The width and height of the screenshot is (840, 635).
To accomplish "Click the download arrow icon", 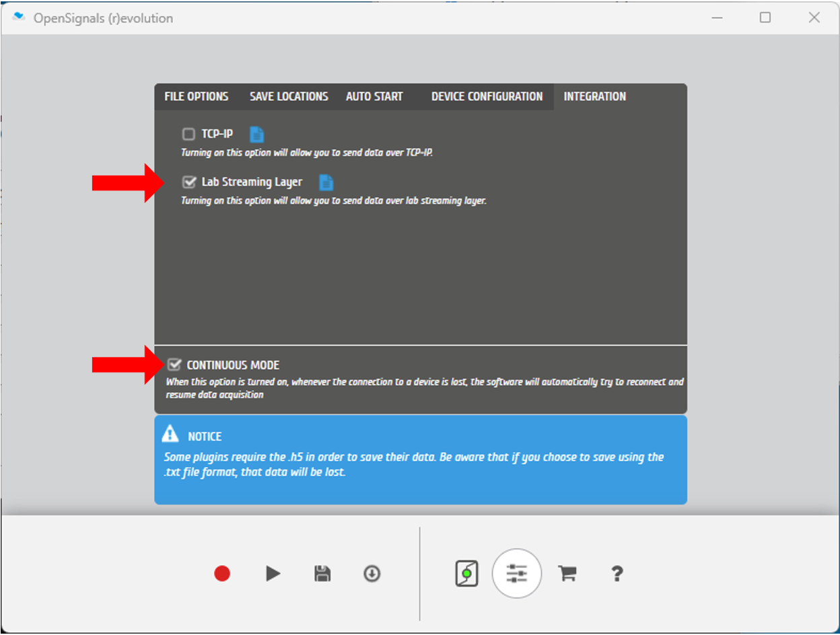I will tap(372, 574).
